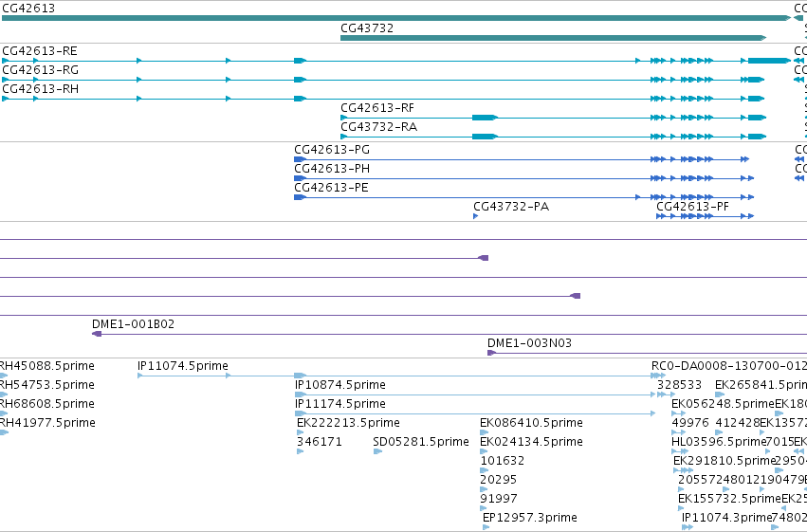Select transcript label CG42613-RE

pyautogui.click(x=40, y=51)
